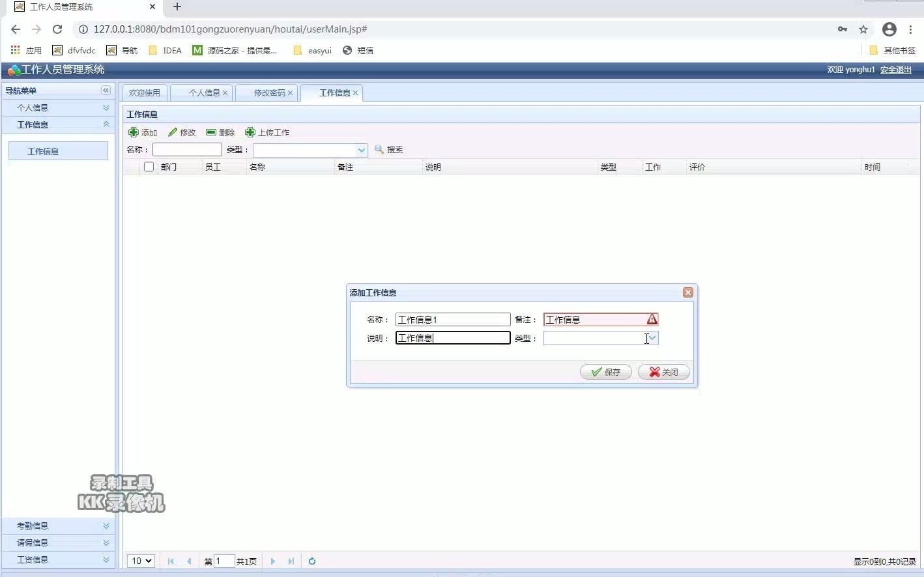Open the 导航 bookmark
924x577 pixels.
tap(122, 50)
